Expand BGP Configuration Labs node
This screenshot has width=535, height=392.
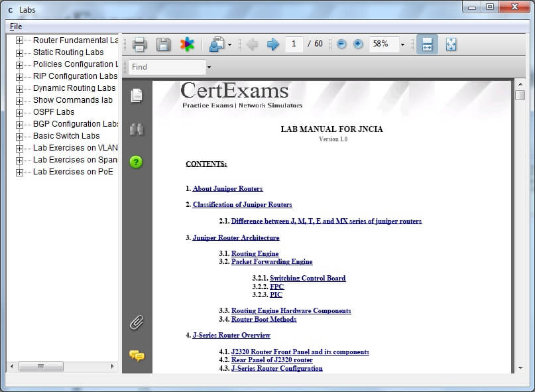pos(19,125)
